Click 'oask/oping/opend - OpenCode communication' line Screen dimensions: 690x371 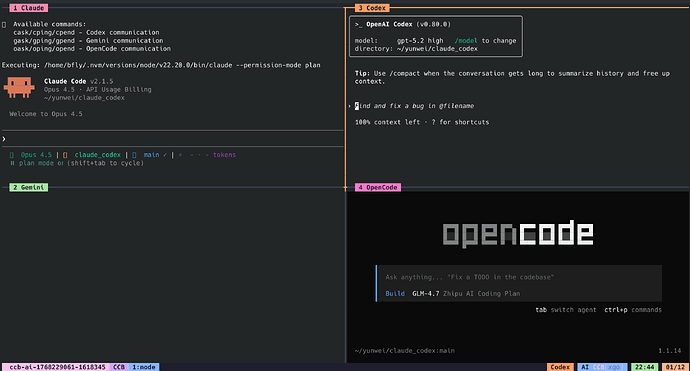click(92, 49)
